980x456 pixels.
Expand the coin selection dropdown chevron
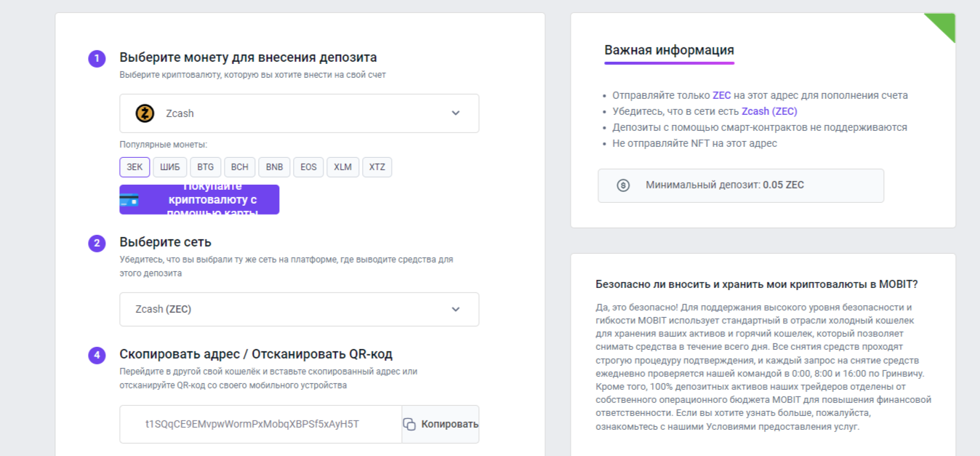click(x=456, y=113)
